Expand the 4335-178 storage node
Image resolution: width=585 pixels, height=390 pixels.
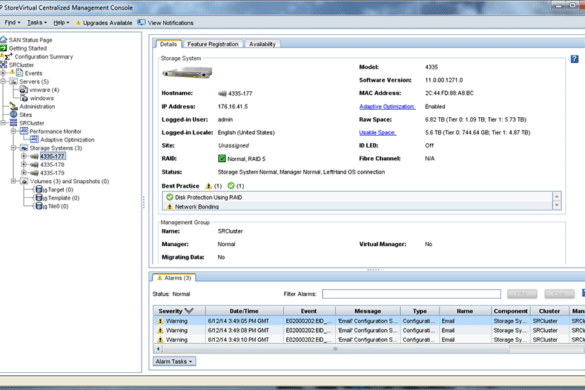pyautogui.click(x=24, y=164)
